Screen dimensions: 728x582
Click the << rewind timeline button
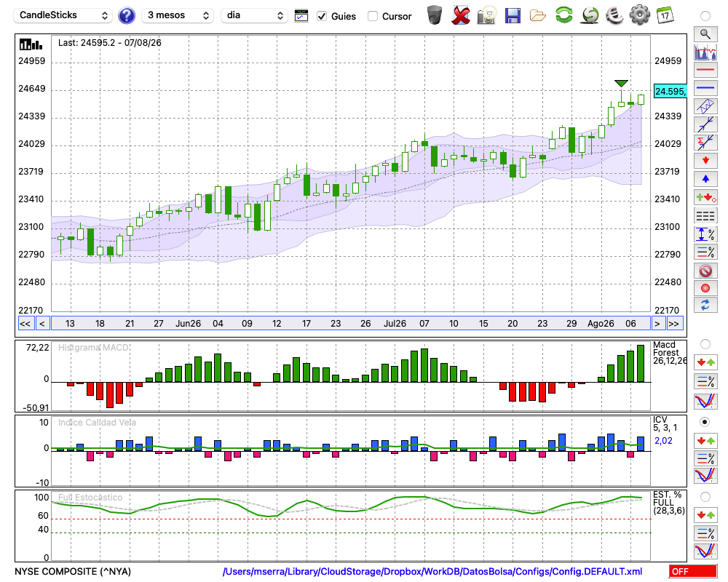coord(25,324)
